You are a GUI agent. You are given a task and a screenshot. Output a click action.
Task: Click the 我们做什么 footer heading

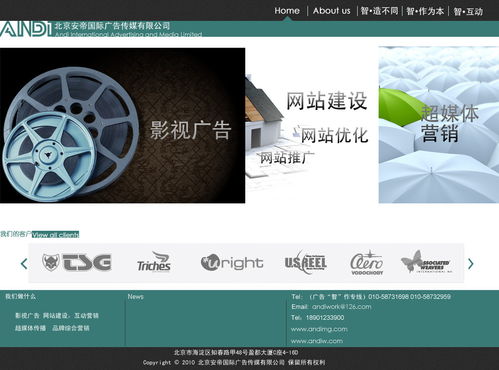point(20,296)
